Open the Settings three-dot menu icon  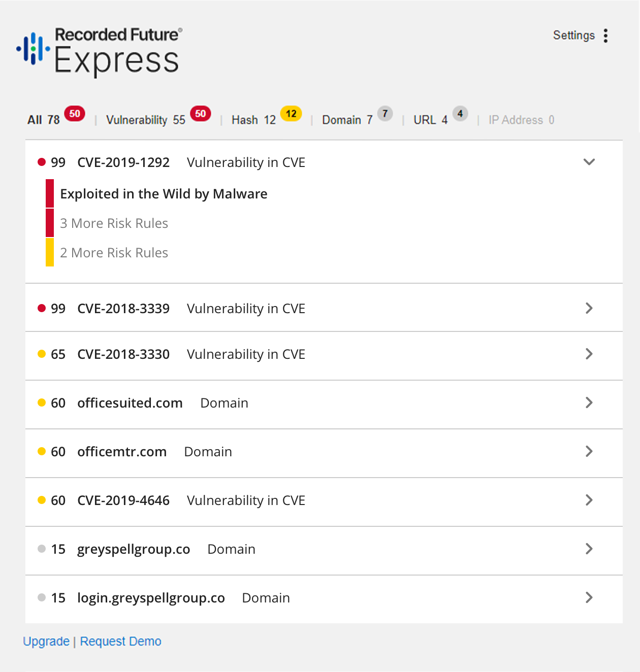(x=605, y=36)
